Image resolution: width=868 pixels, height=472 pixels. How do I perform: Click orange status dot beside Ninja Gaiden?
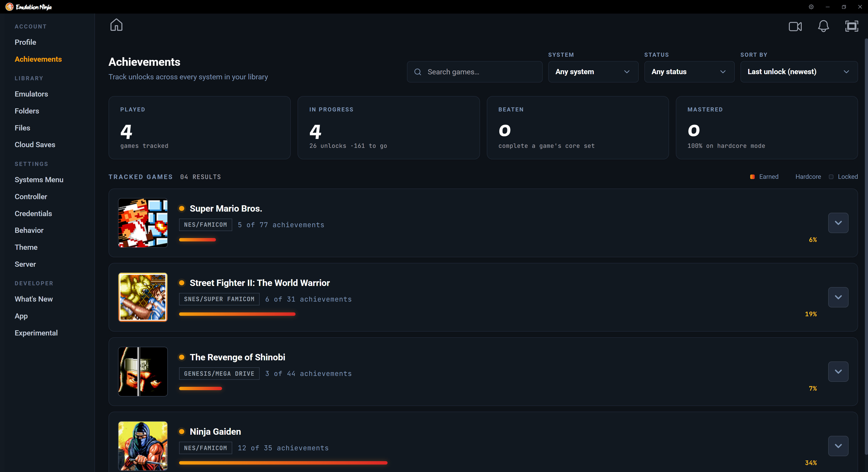[x=182, y=432]
